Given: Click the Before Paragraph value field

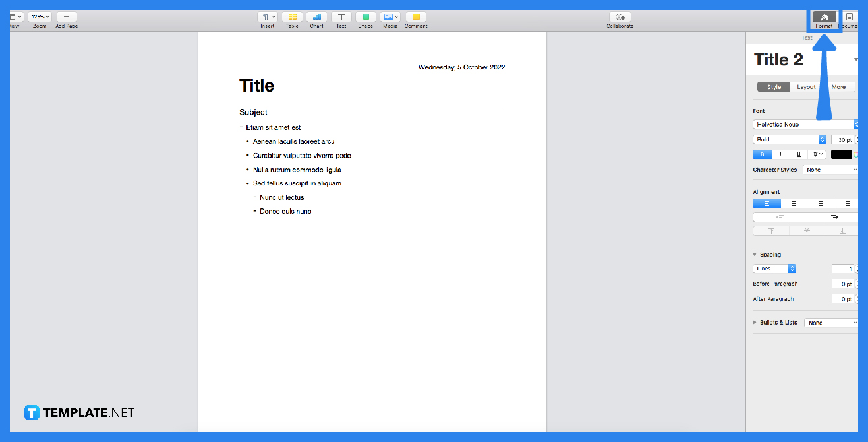Looking at the screenshot, I should click(x=843, y=283).
